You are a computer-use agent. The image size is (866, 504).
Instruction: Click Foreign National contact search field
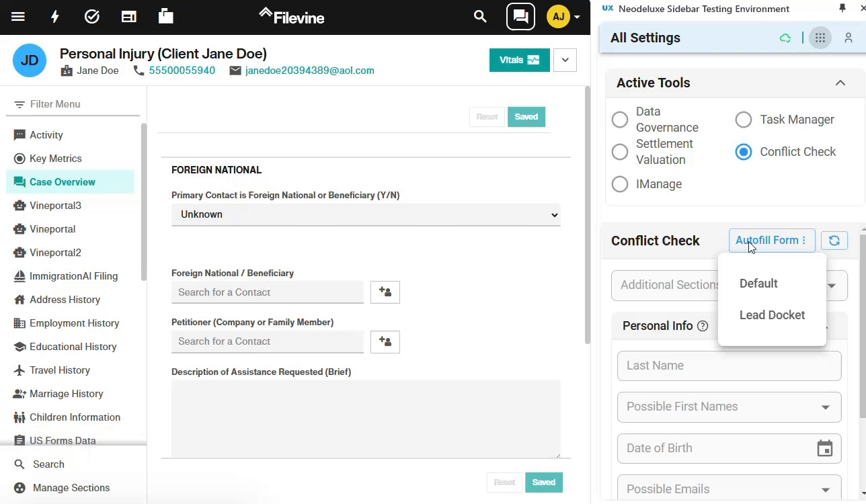tap(268, 292)
